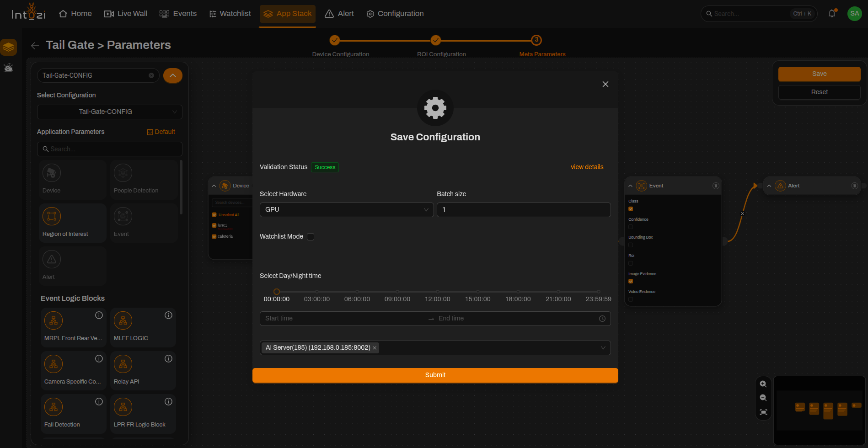Click the notification bell icon

tap(832, 14)
